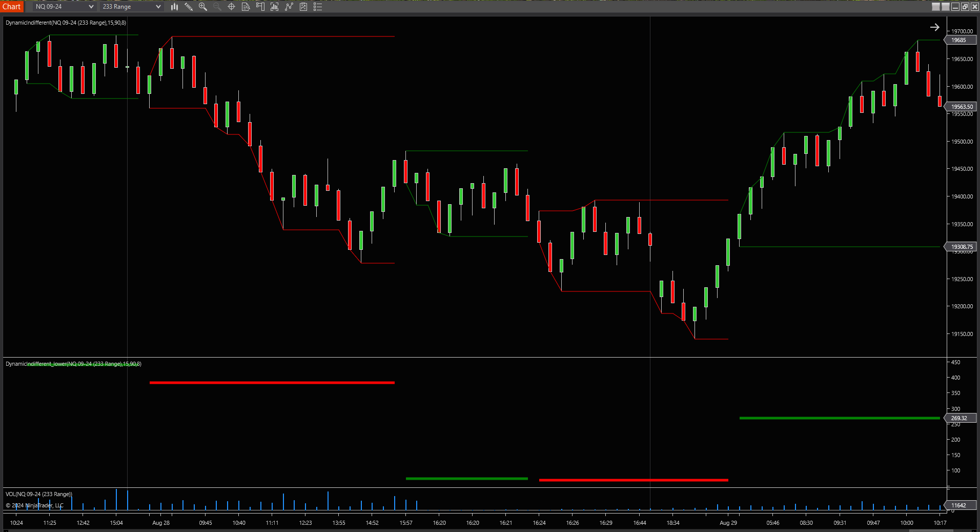Close the chart window
Viewport: 980px width, 532px height.
(x=975, y=7)
